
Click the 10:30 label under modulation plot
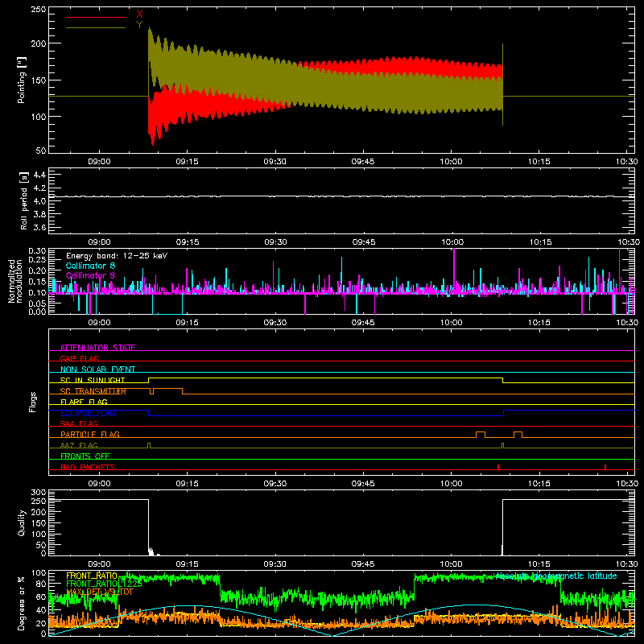click(627, 323)
